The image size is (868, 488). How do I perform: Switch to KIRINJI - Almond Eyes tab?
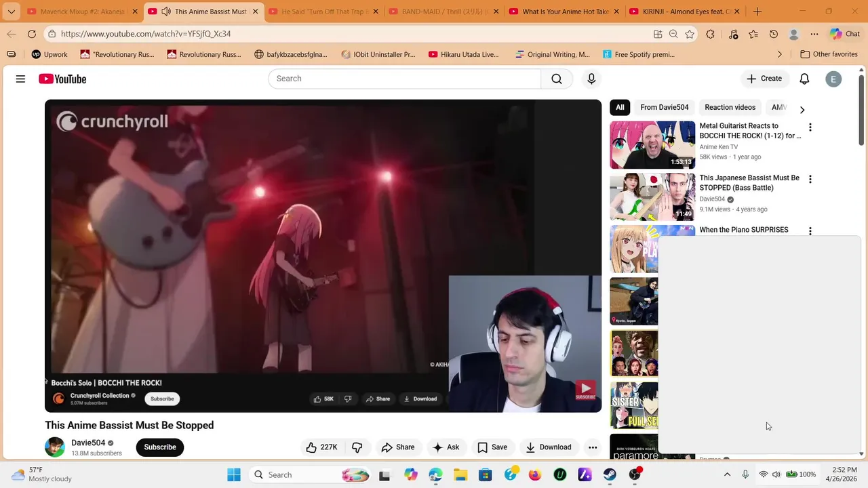click(685, 12)
